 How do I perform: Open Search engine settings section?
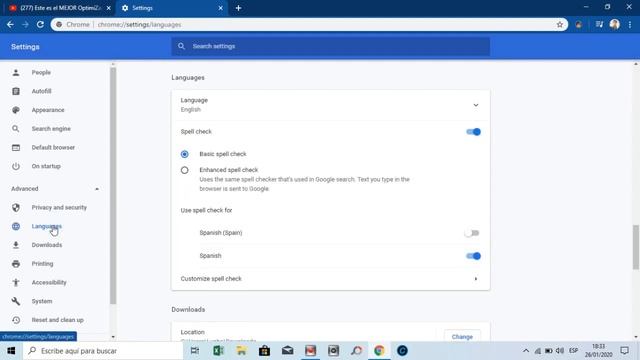(51, 129)
